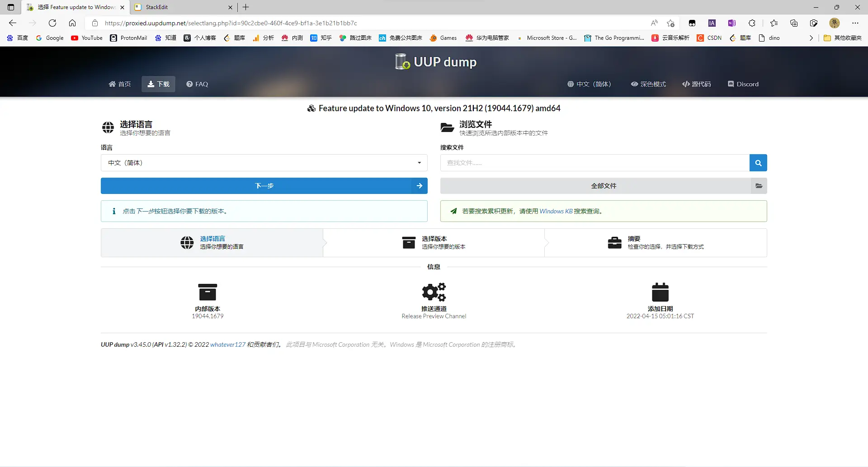Open browser settings and more menu
The width and height of the screenshot is (868, 467).
(x=855, y=23)
